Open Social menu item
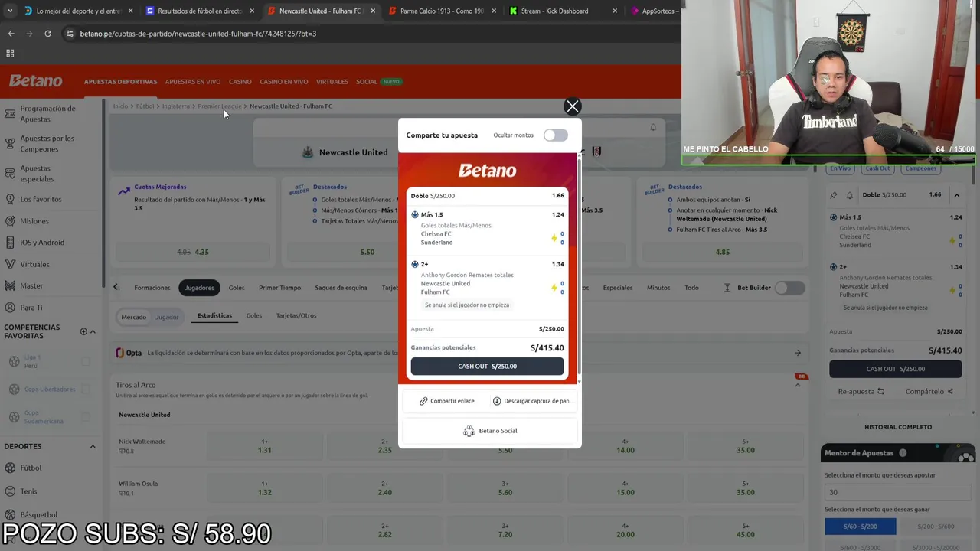 click(x=367, y=82)
